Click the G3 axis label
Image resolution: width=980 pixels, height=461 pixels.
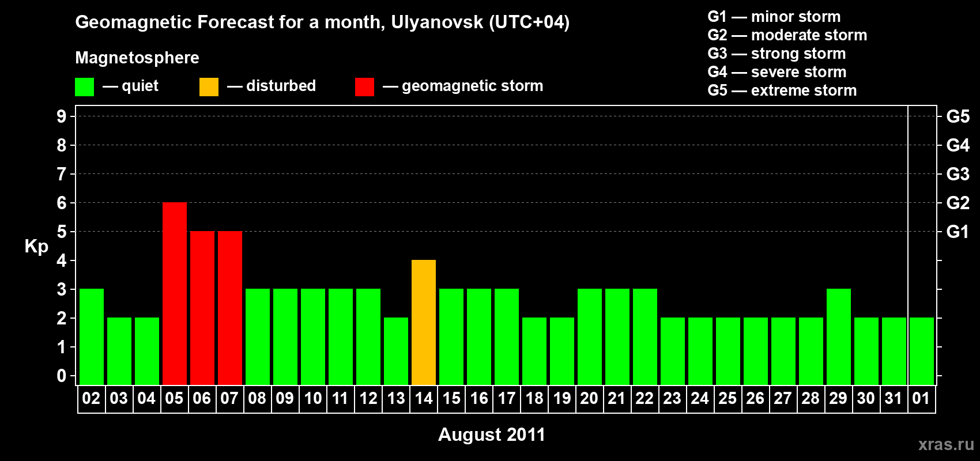[958, 174]
